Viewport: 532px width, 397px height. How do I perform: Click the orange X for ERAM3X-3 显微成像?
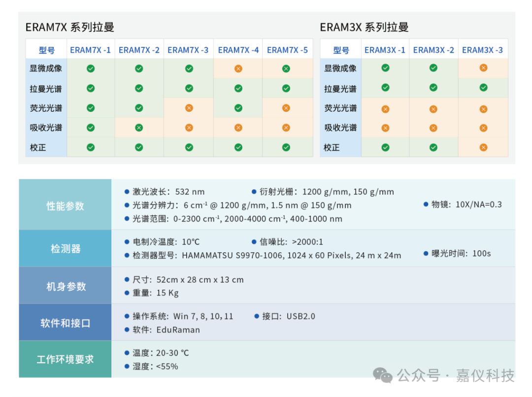pyautogui.click(x=483, y=68)
